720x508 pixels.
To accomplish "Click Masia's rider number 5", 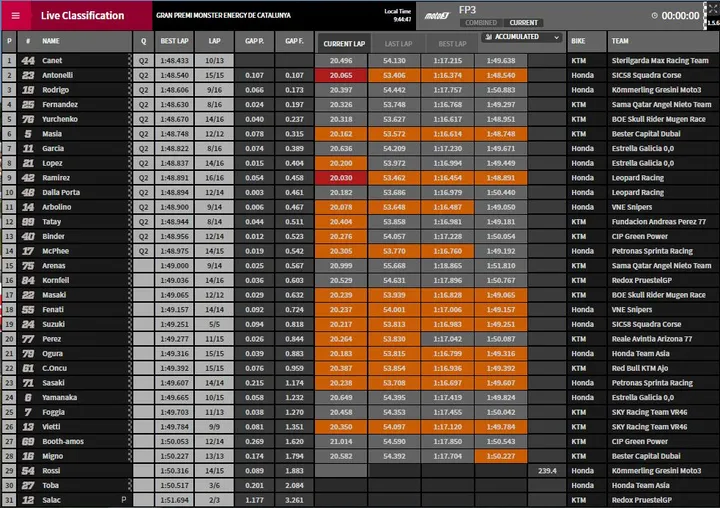I will (28, 134).
